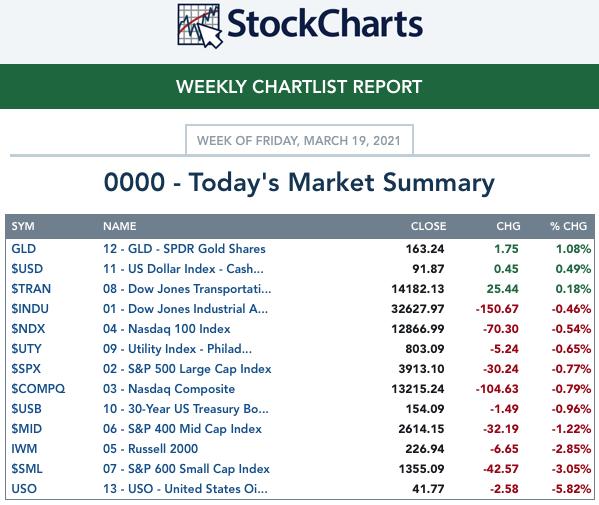This screenshot has width=599, height=505.
Task: Open the S&P 400 Mid Cap Index link
Action: point(182,429)
